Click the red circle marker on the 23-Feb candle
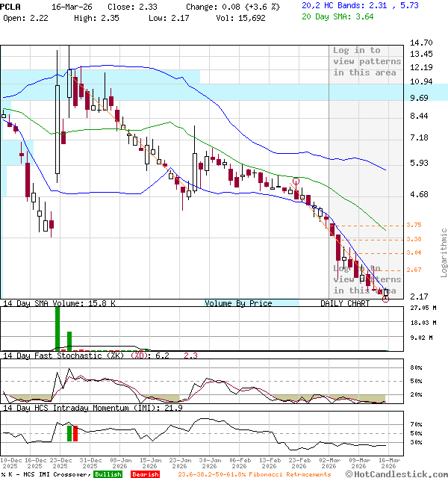The width and height of the screenshot is (448, 478). [296, 181]
